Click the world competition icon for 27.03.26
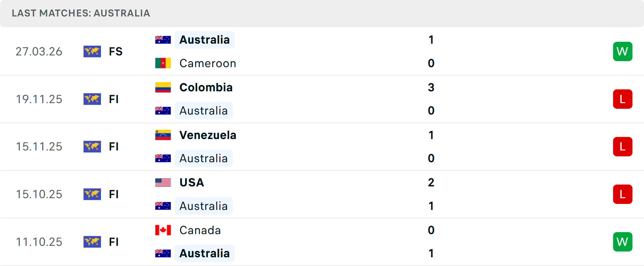Screen dimensions: 644x266 point(92,51)
